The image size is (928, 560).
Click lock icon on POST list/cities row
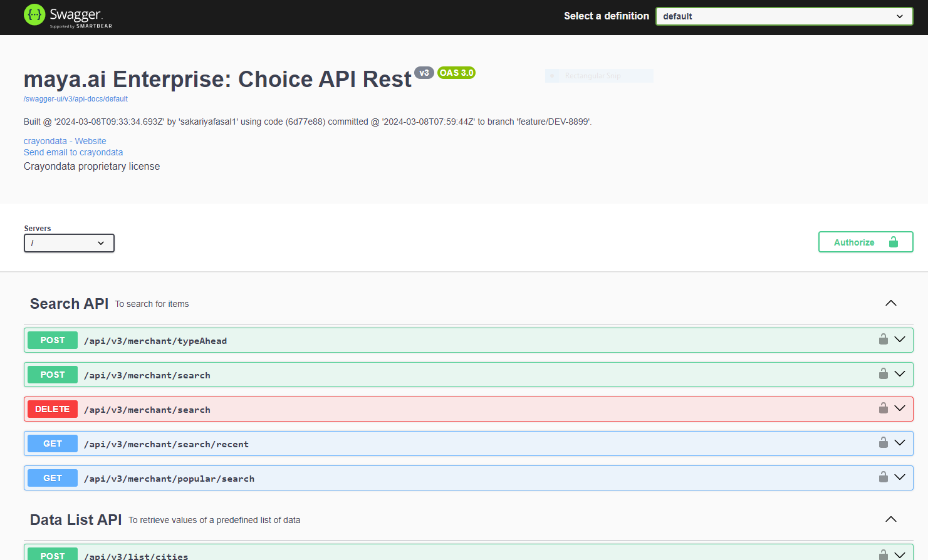coord(883,554)
